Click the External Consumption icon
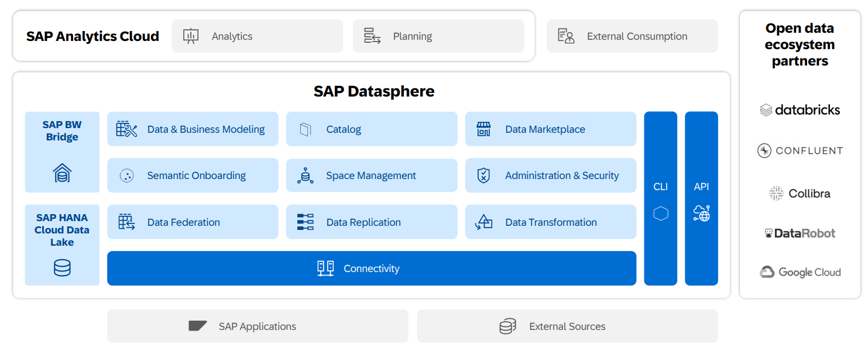Viewport: 868px width, 351px height. pos(566,36)
